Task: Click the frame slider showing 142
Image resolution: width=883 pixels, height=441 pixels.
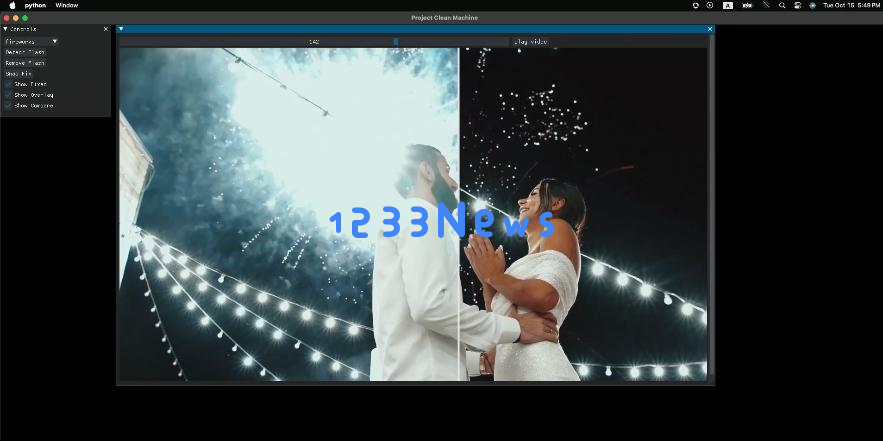Action: [x=314, y=42]
